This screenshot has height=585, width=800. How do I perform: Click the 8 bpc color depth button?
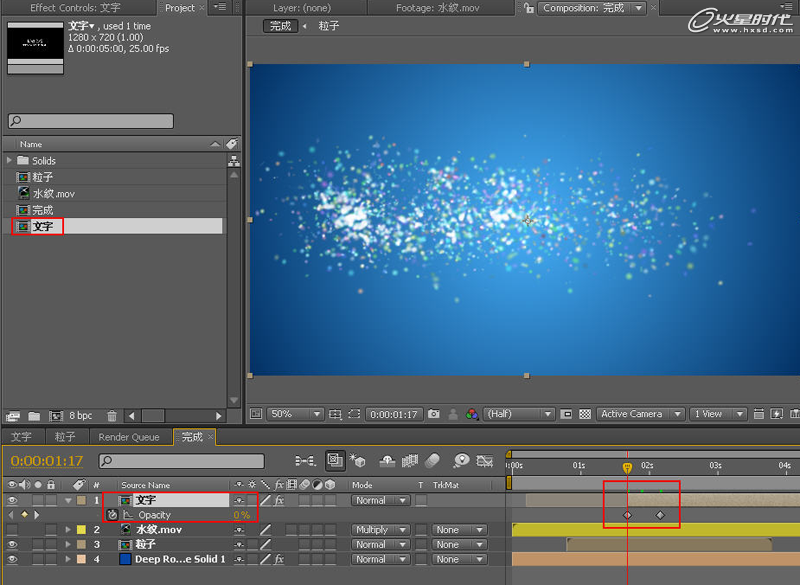[82, 416]
